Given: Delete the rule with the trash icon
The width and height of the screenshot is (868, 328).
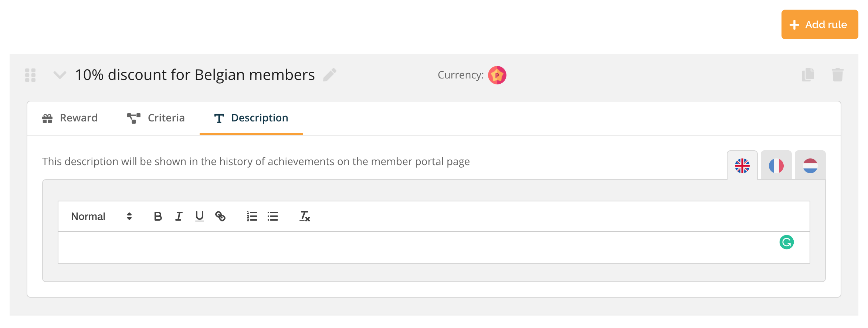Looking at the screenshot, I should pyautogui.click(x=838, y=75).
